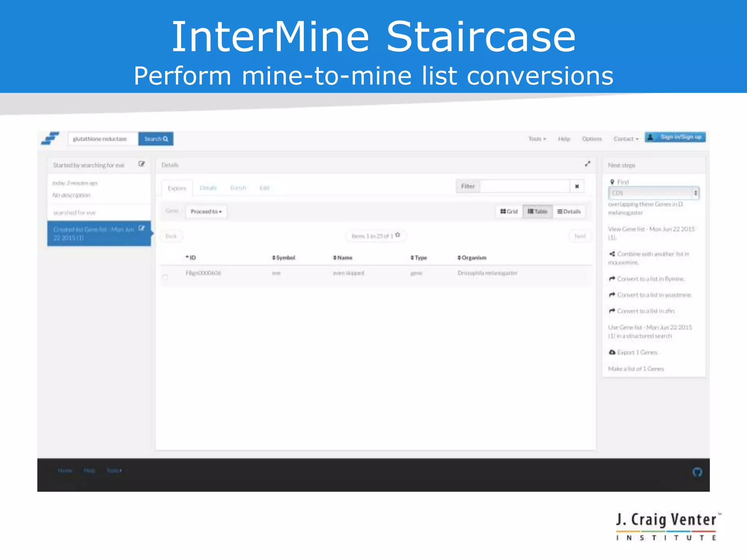Click the Sign in/Sign up button

pyautogui.click(x=675, y=137)
